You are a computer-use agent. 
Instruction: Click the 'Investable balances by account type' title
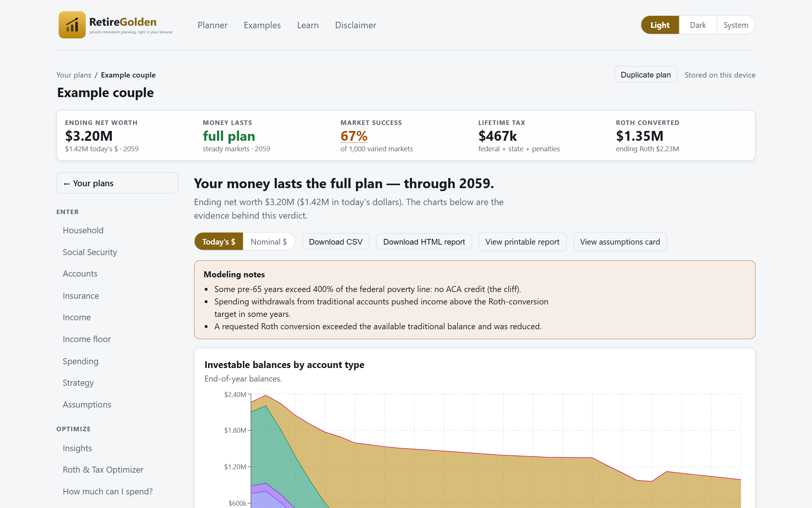284,365
